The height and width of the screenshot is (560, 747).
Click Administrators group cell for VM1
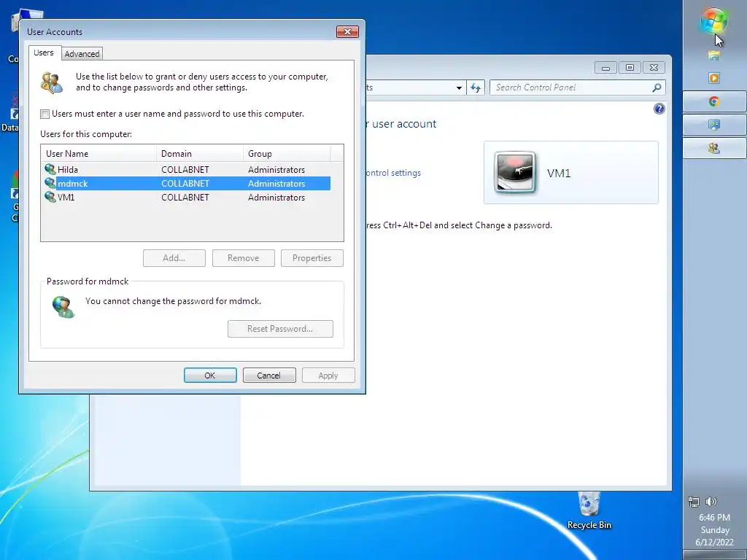(276, 197)
